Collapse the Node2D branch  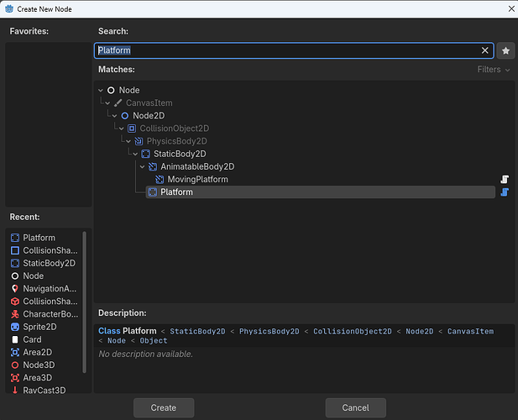[x=115, y=116]
